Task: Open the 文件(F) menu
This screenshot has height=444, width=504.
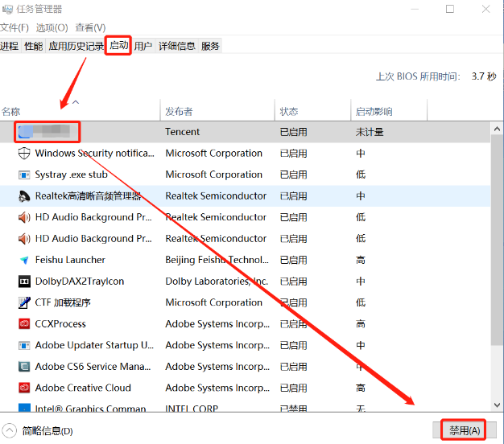Action: [14, 28]
